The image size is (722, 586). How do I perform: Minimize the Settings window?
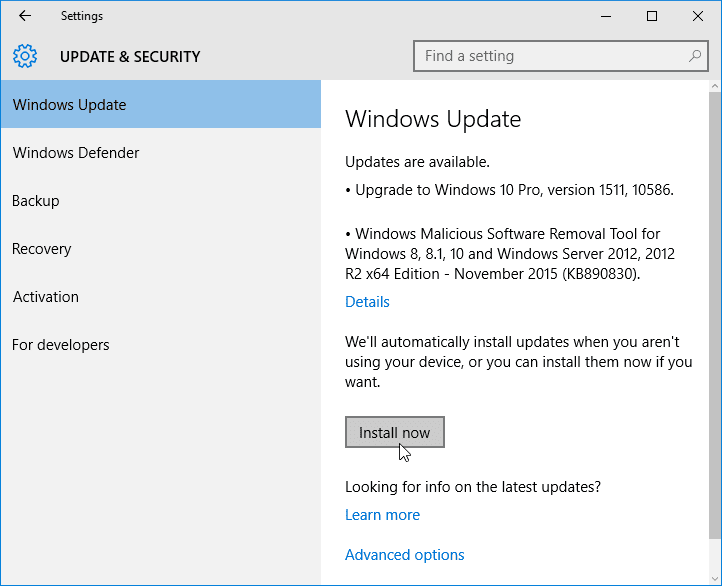[x=606, y=16]
